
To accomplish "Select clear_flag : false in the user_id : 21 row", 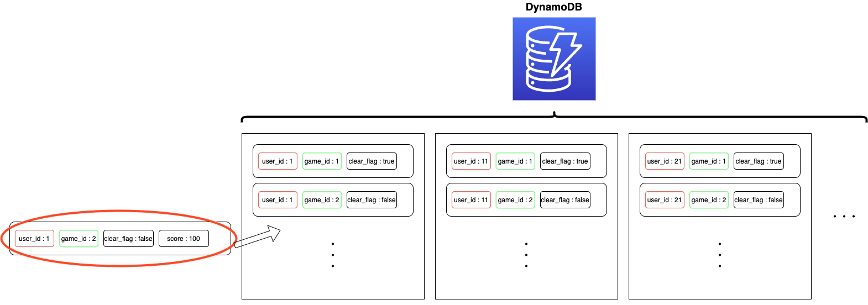I will click(x=759, y=200).
